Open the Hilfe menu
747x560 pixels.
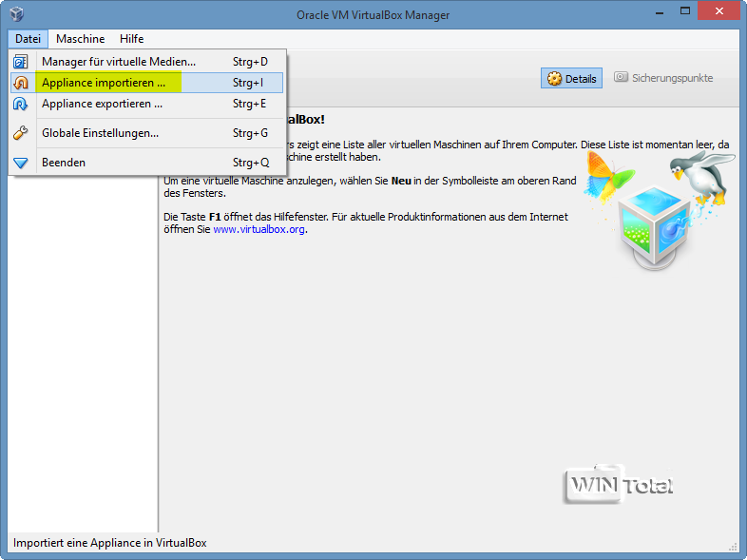[131, 39]
